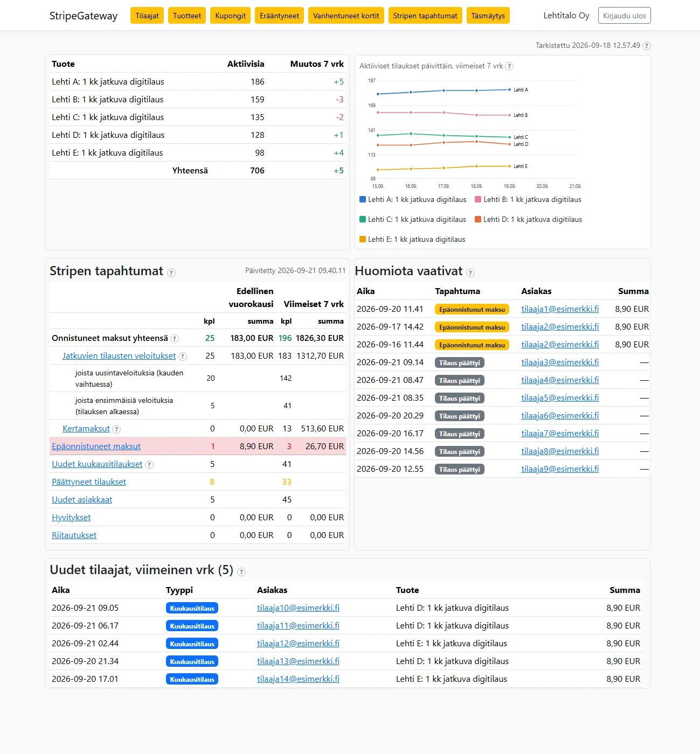Click the help icon next to Tarkistettu timestamp
Screen dimensions: 700x754
[647, 46]
